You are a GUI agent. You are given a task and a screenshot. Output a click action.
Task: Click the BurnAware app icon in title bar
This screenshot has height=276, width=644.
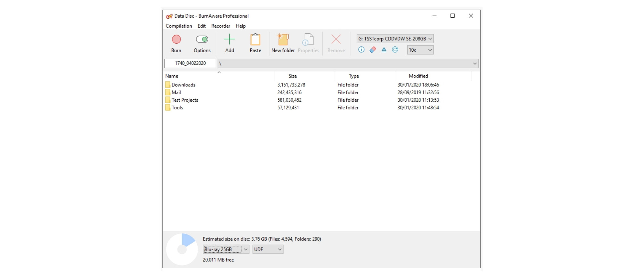pos(169,16)
